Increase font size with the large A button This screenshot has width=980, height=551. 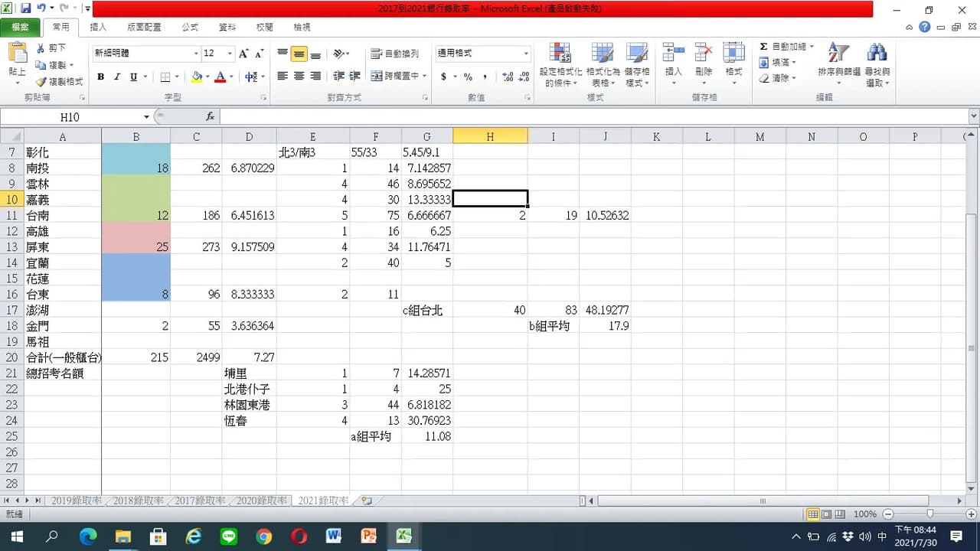pos(243,54)
